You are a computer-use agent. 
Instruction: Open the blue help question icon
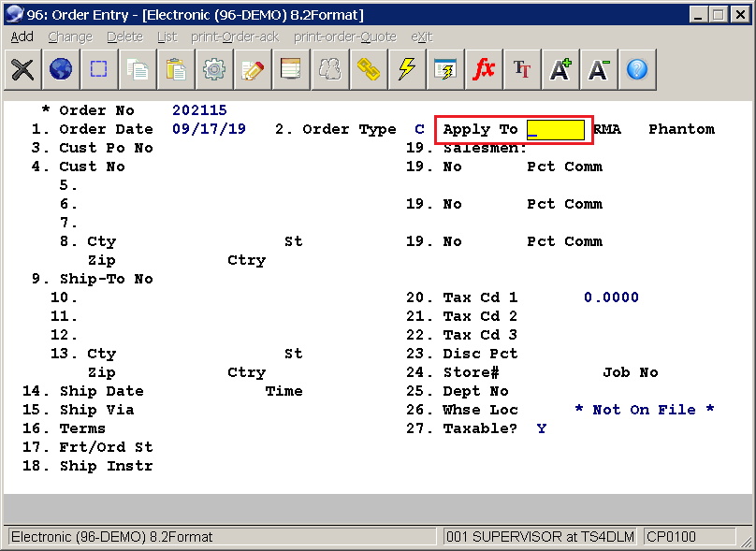tap(637, 69)
